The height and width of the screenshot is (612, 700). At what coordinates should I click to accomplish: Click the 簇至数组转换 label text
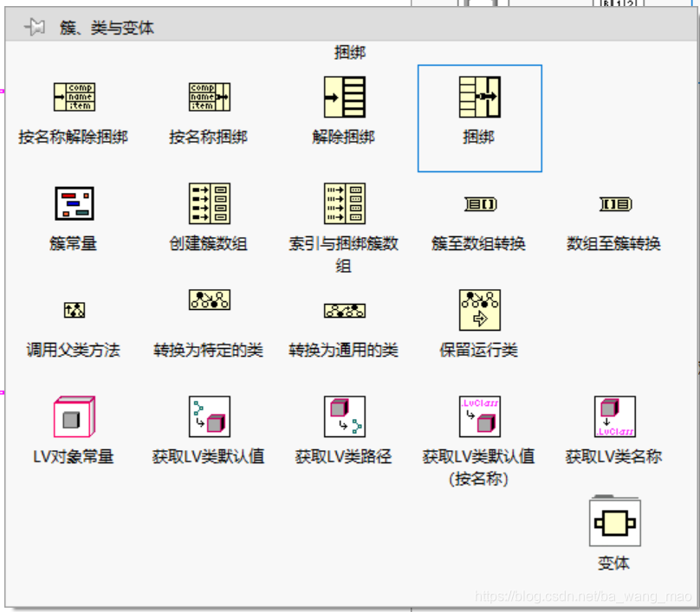tap(478, 243)
